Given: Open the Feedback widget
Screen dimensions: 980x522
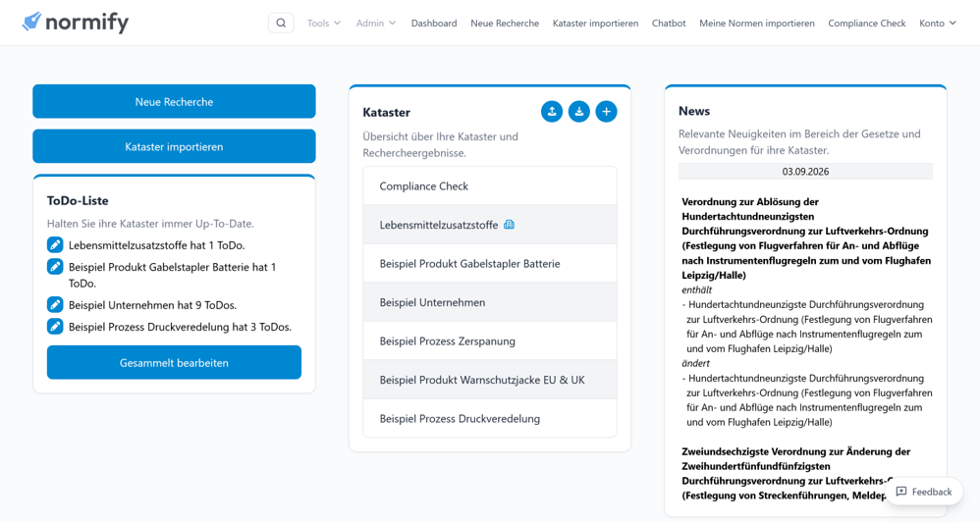Looking at the screenshot, I should point(924,492).
